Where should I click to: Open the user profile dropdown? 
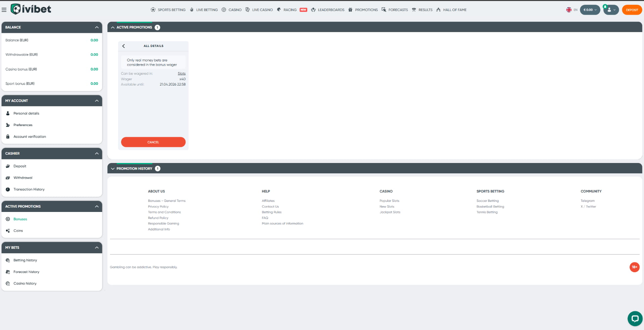[x=611, y=10]
